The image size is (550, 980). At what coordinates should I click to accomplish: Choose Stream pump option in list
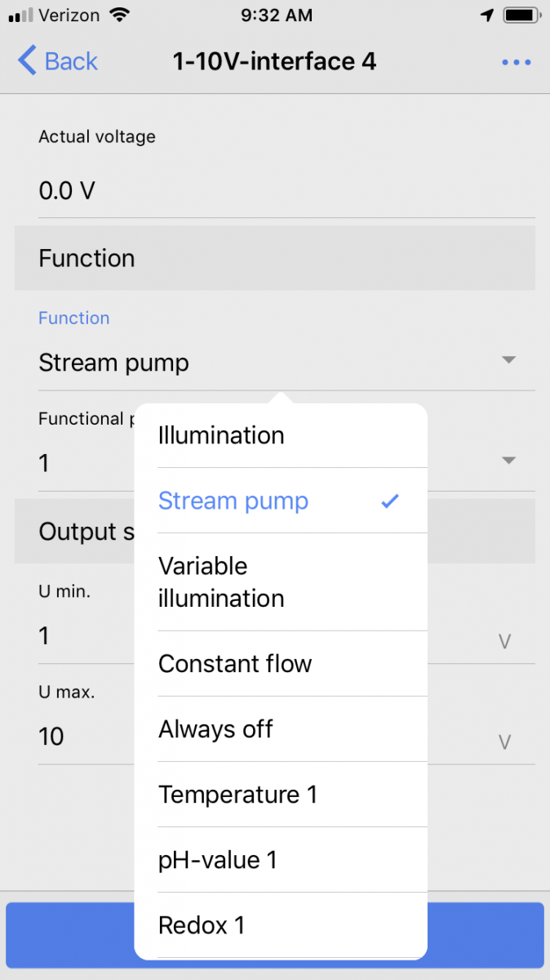[233, 501]
